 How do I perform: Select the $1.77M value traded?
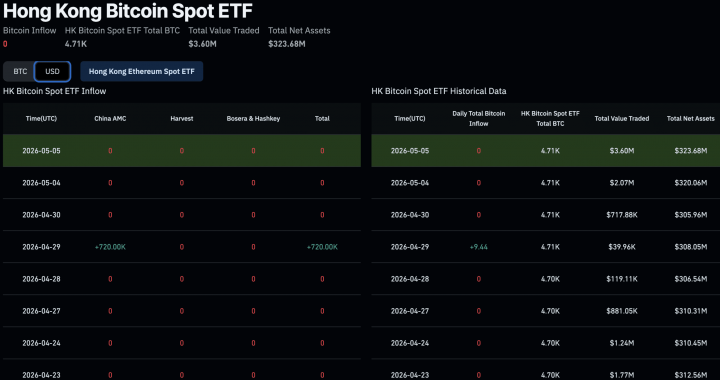tap(622, 375)
